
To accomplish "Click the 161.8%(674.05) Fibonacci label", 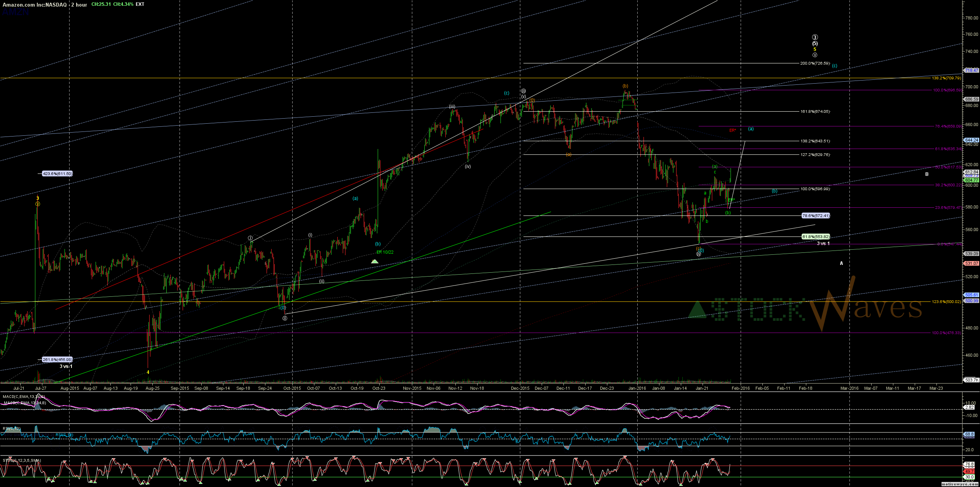I will 814,112.
